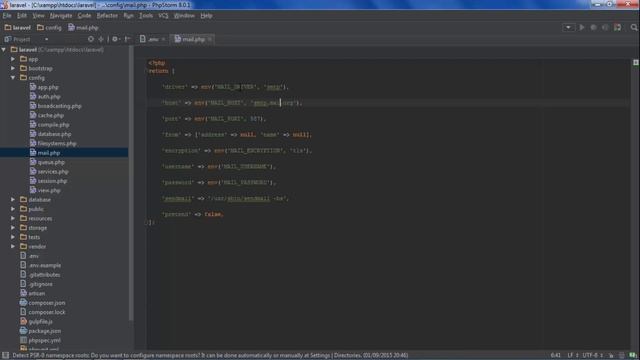Select .env.example in the project tree

pyautogui.click(x=44, y=265)
